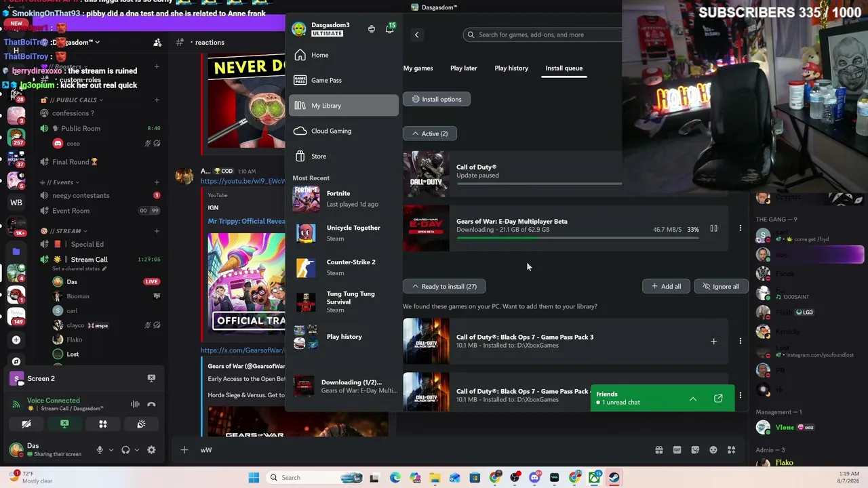This screenshot has width=868, height=488.
Task: Search for games, add-ons, and more
Action: 542,35
